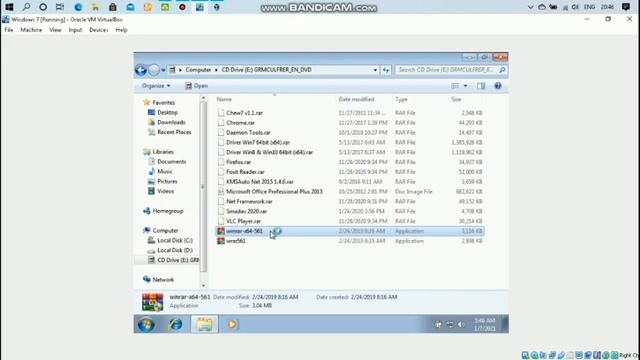The height and width of the screenshot is (360, 640).
Task: Open Task View on the host taskbar
Action: point(60,7)
